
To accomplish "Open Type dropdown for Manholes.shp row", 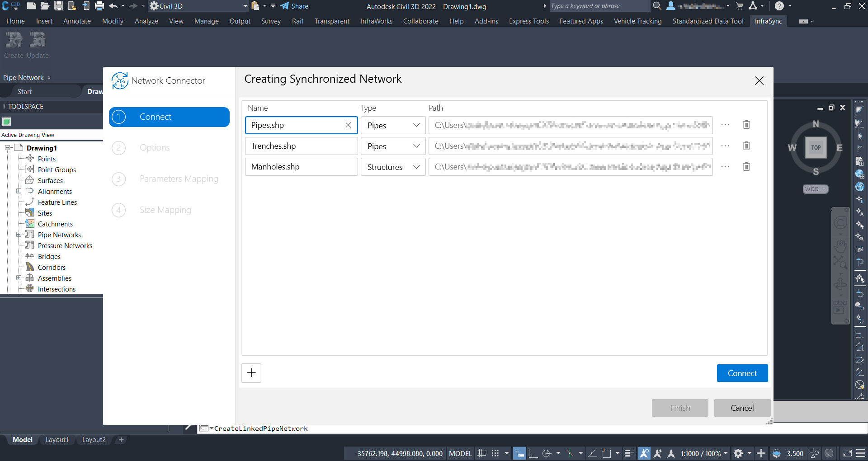I will coord(393,167).
